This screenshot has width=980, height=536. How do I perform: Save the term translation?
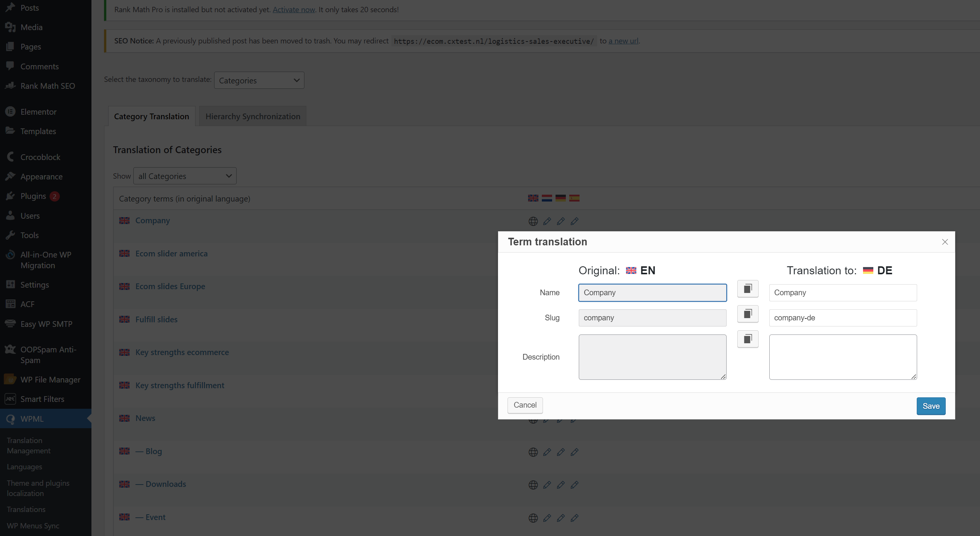click(x=930, y=406)
